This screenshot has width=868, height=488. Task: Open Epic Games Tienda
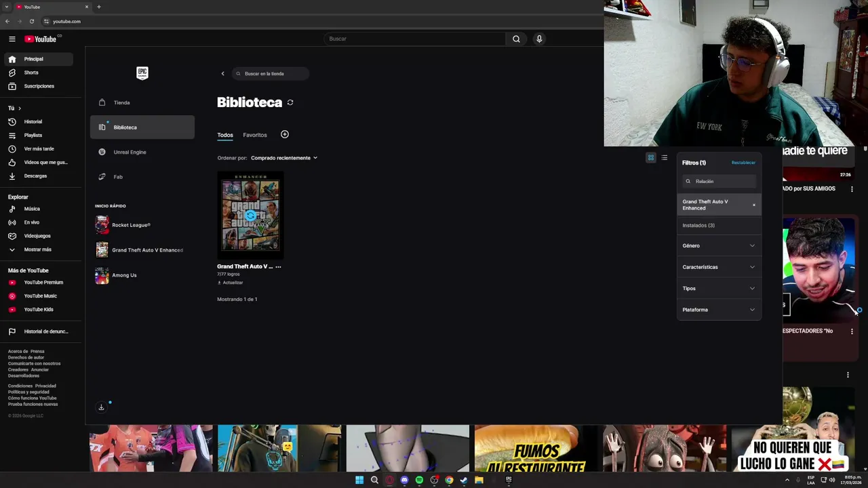click(142, 102)
